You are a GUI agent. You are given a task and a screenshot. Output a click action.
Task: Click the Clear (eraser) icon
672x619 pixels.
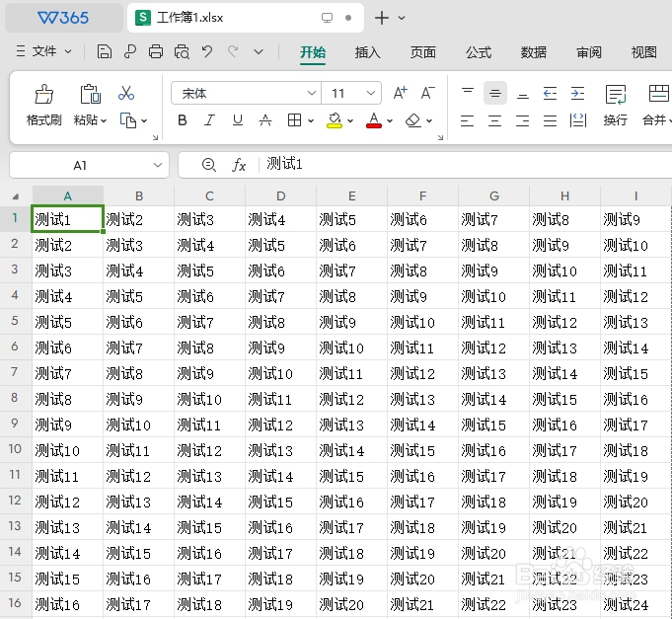click(413, 120)
